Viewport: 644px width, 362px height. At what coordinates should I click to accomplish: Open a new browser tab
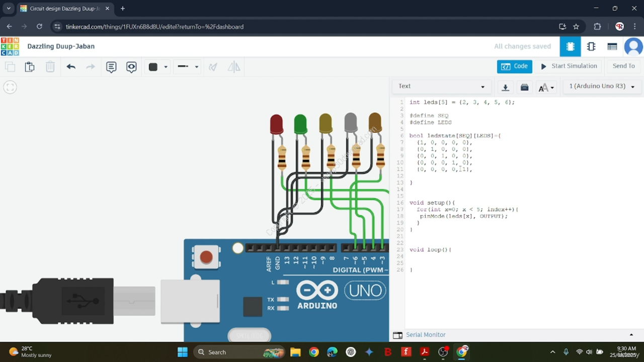point(122,9)
